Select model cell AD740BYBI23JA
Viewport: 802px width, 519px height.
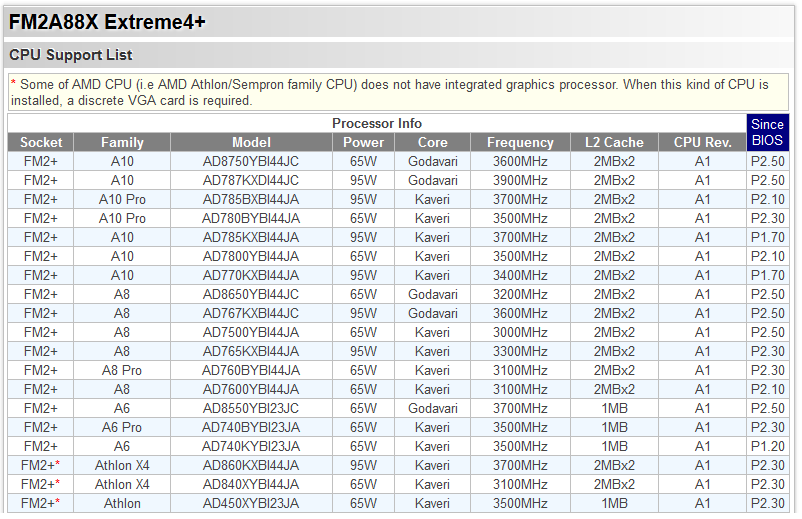[x=251, y=427]
